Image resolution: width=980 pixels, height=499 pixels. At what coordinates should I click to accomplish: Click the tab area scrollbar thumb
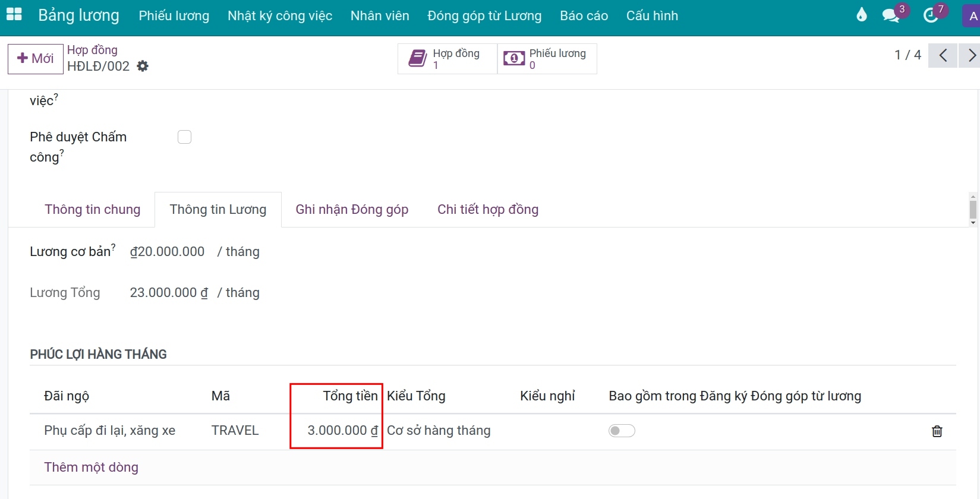click(x=973, y=210)
